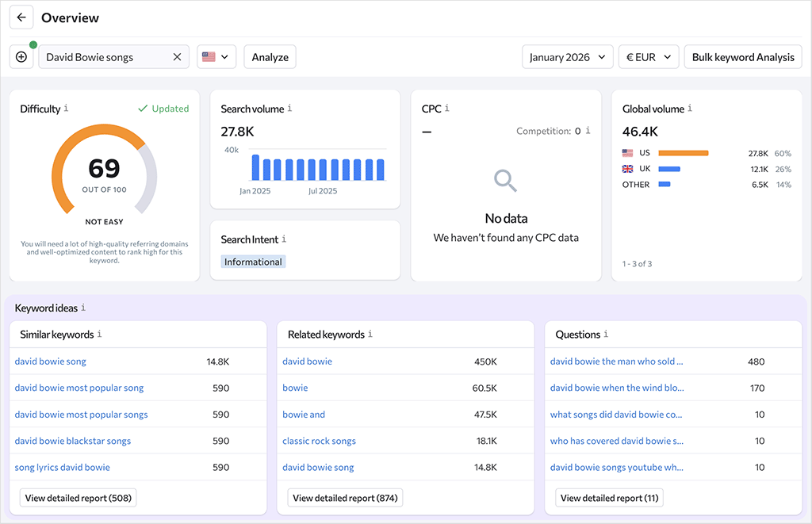Open Bulk keyword Analysis

point(743,57)
